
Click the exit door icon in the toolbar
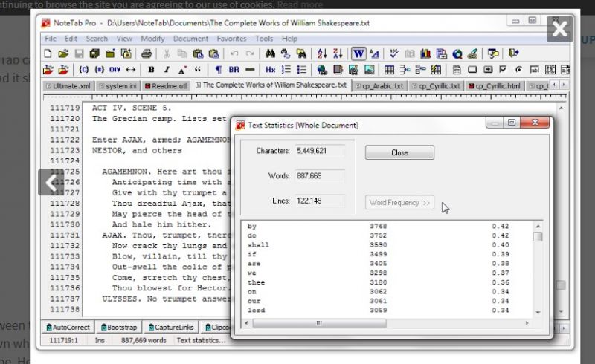coord(513,53)
